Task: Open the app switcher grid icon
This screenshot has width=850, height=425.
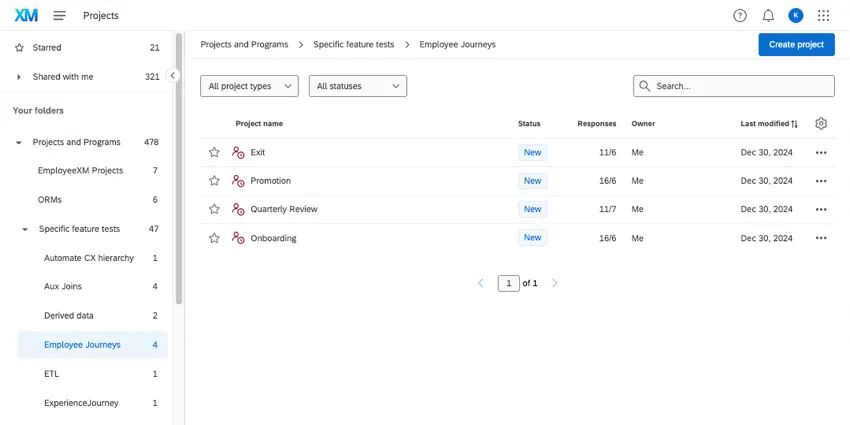Action: pyautogui.click(x=823, y=16)
